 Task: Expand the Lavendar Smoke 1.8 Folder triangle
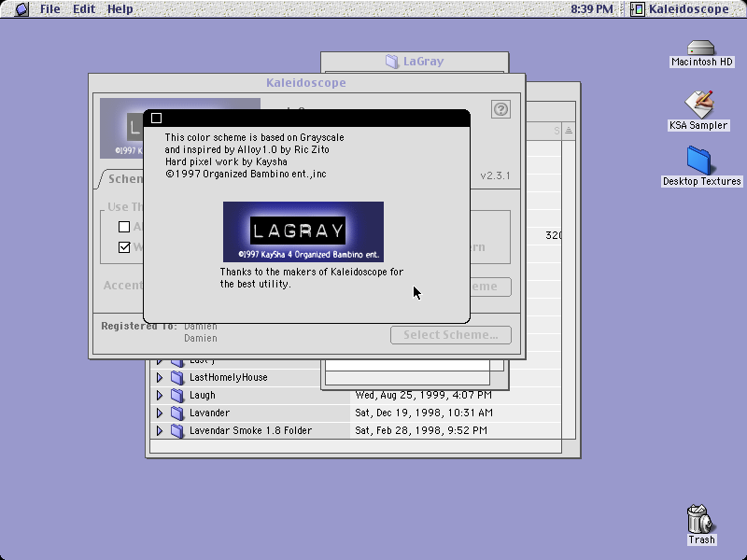(160, 430)
